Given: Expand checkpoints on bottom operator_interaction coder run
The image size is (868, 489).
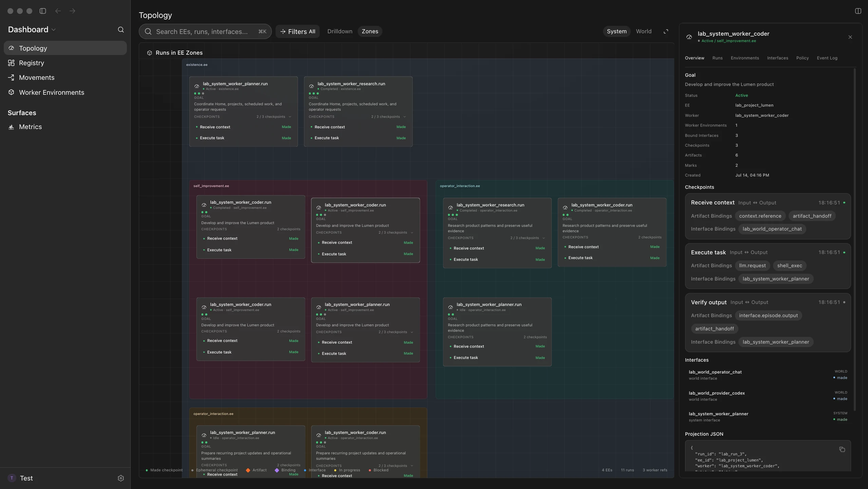Looking at the screenshot, I should tap(412, 466).
